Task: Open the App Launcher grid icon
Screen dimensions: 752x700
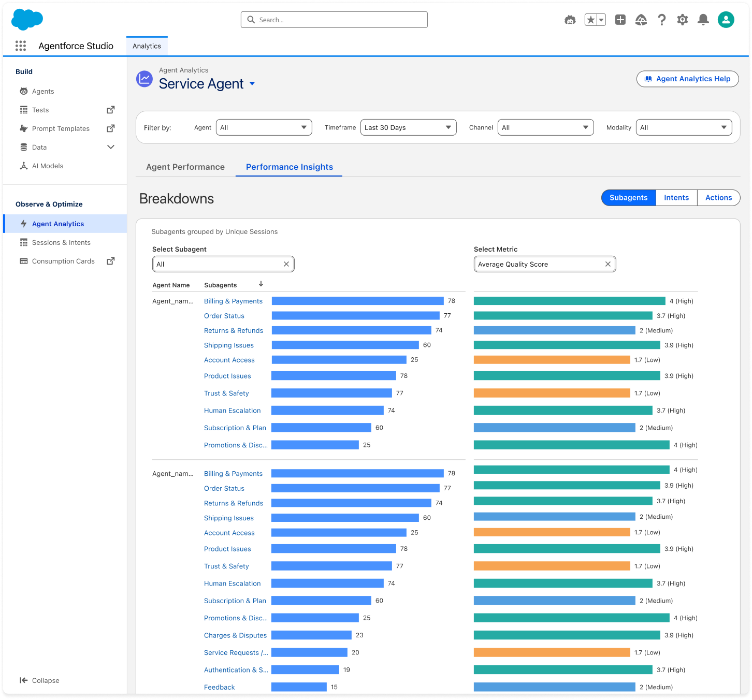Action: [x=21, y=46]
